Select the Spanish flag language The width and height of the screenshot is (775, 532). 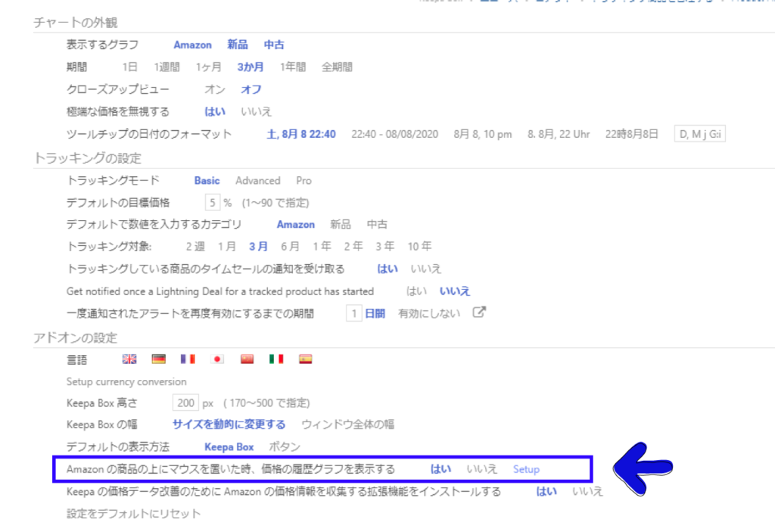305,359
